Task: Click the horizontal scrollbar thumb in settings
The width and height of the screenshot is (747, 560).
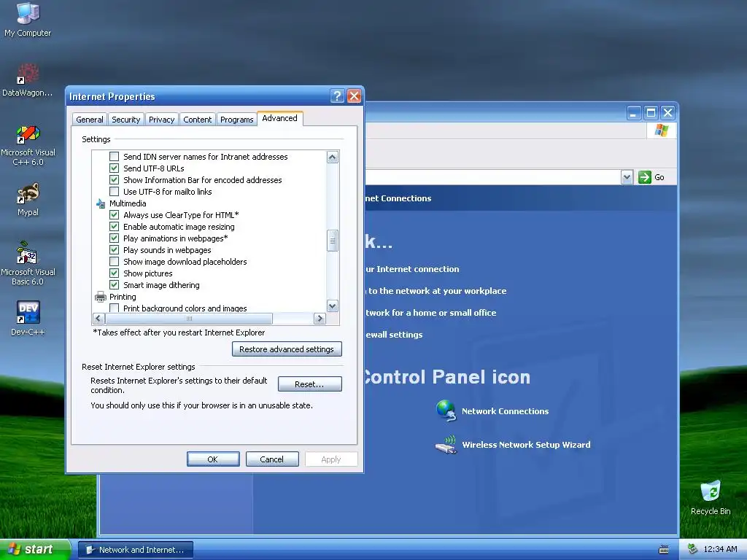Action: [189, 319]
